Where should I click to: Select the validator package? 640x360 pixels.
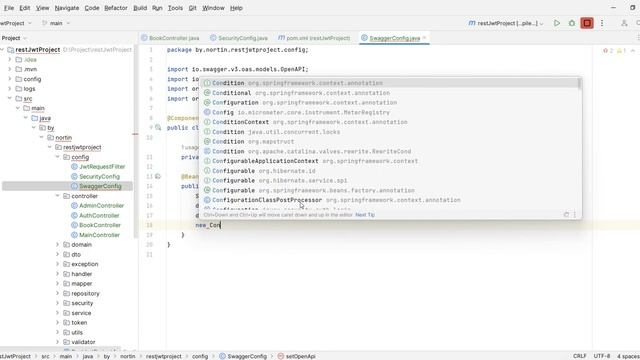(x=83, y=342)
